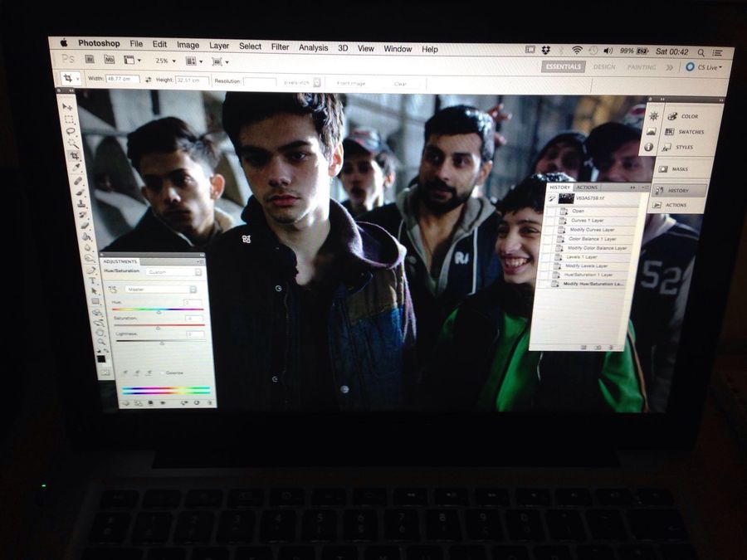Select the Eyedropper tool
Screen dimensions: 747x560
click(x=76, y=168)
